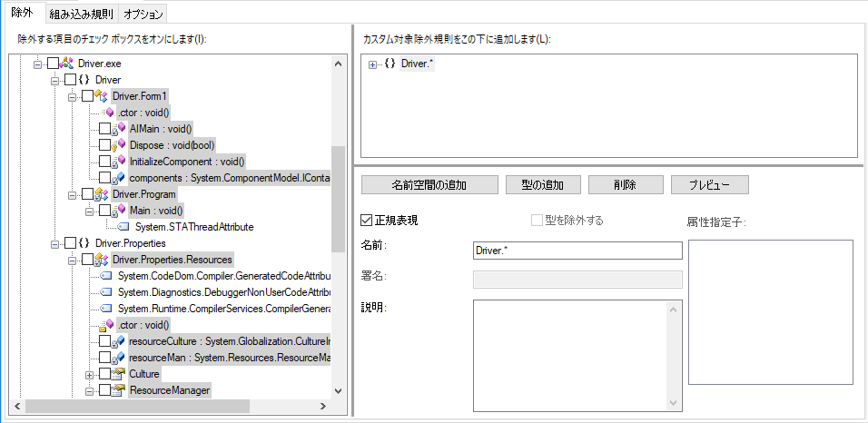Screen dimensions: 868x423
Task: Click the InitializeComponent method icon
Action: pyautogui.click(x=119, y=162)
